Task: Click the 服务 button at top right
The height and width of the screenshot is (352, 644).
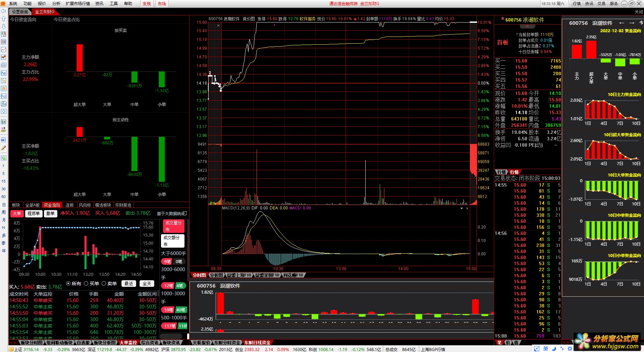Action: 614,4
